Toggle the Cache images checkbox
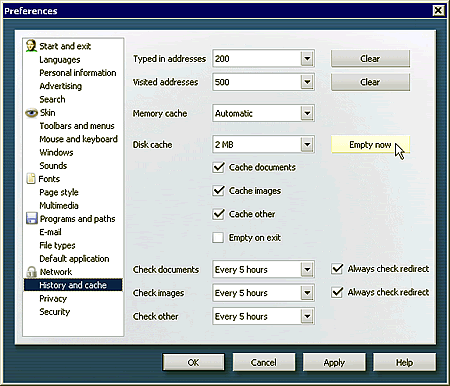The height and width of the screenshot is (386, 450). (x=218, y=191)
